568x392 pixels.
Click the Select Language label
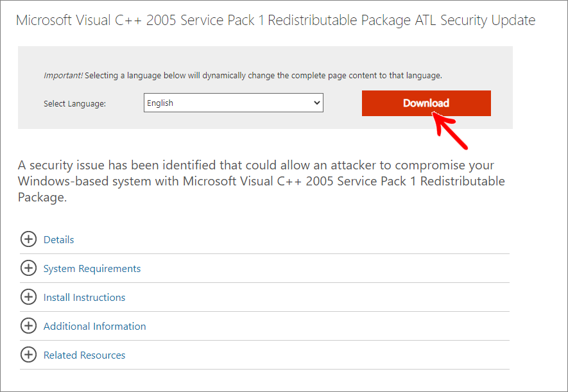(74, 103)
